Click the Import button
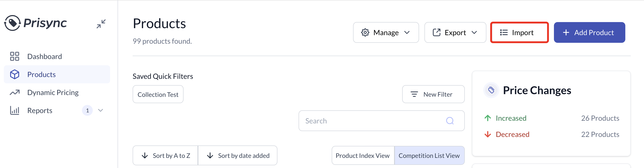This screenshot has width=644, height=168. pos(519,32)
